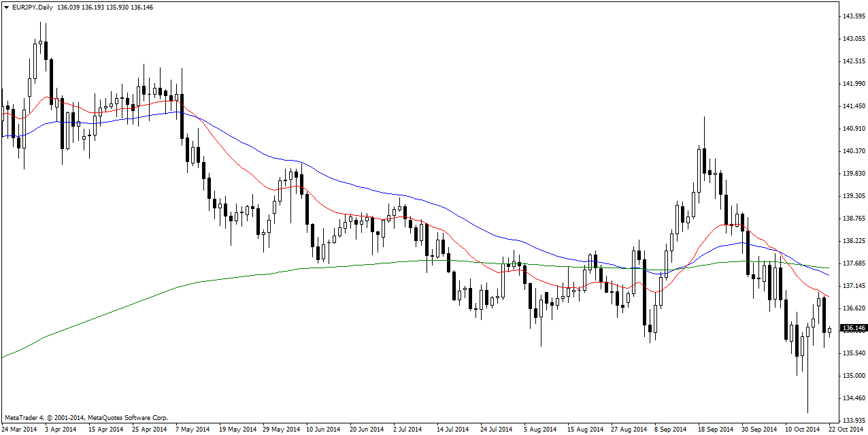Image resolution: width=868 pixels, height=435 pixels.
Task: Click the long lower wick of the October low candle
Action: coord(807,388)
